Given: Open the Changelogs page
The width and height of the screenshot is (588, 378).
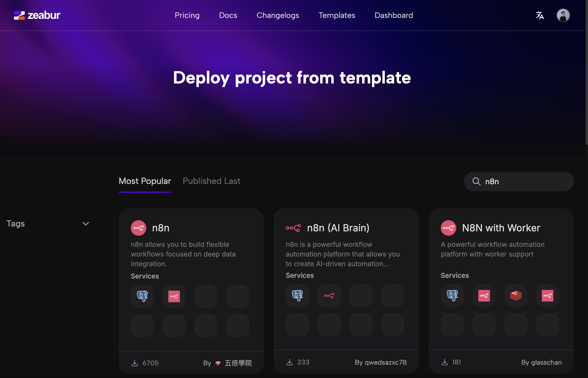Looking at the screenshot, I should point(278,15).
